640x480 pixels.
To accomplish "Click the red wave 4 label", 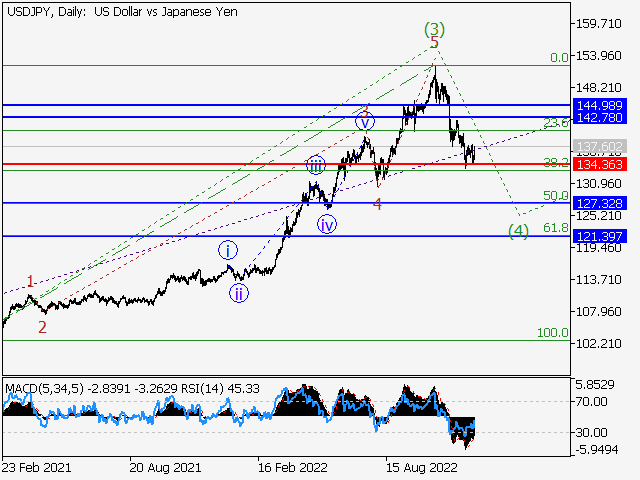I will click(x=378, y=204).
